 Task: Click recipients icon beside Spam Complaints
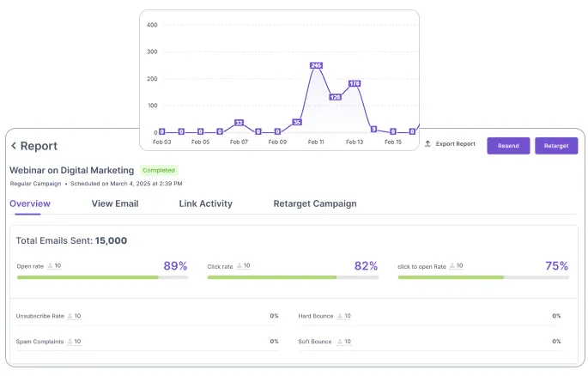pyautogui.click(x=70, y=342)
